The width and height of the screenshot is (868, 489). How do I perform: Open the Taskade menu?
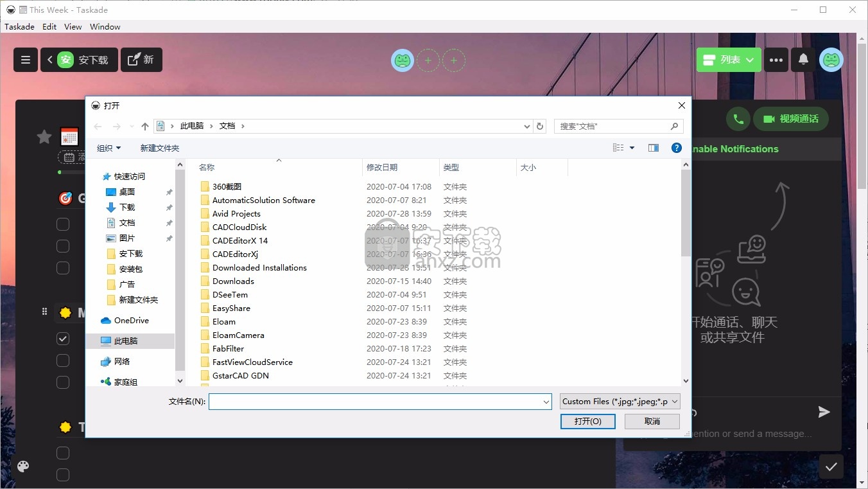19,26
